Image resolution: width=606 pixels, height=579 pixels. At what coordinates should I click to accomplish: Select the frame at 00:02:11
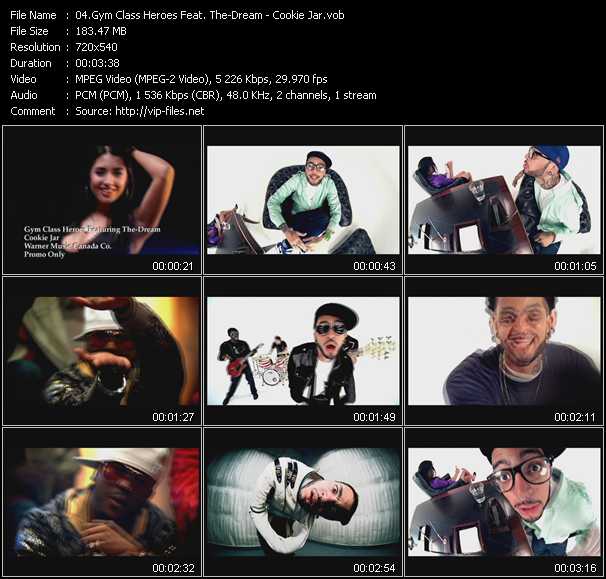tap(504, 351)
